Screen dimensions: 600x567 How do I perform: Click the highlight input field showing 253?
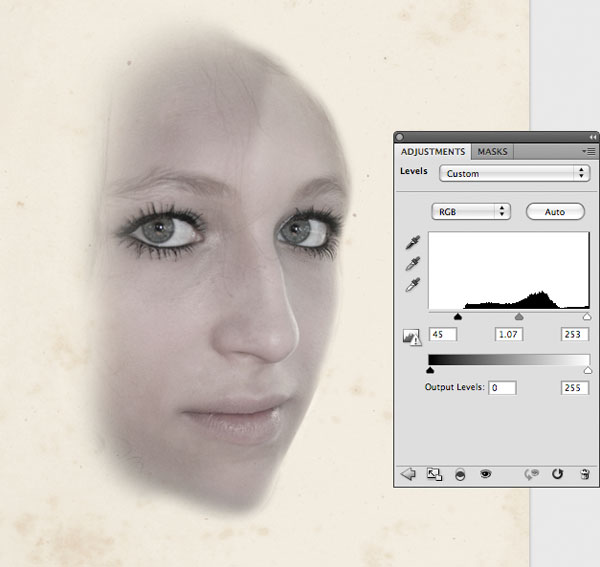pyautogui.click(x=575, y=334)
